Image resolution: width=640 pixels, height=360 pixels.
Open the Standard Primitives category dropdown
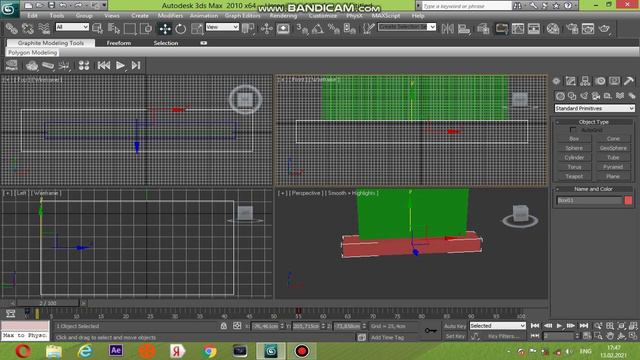[594, 109]
